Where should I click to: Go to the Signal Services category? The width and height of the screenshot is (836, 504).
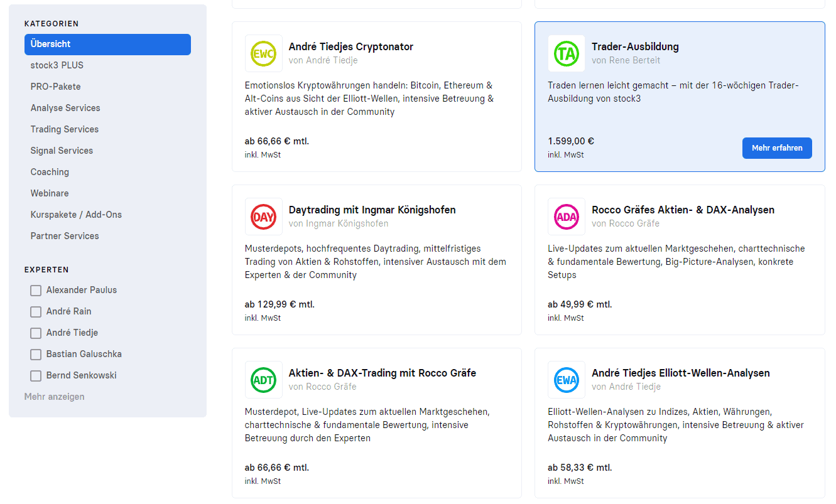tap(62, 151)
